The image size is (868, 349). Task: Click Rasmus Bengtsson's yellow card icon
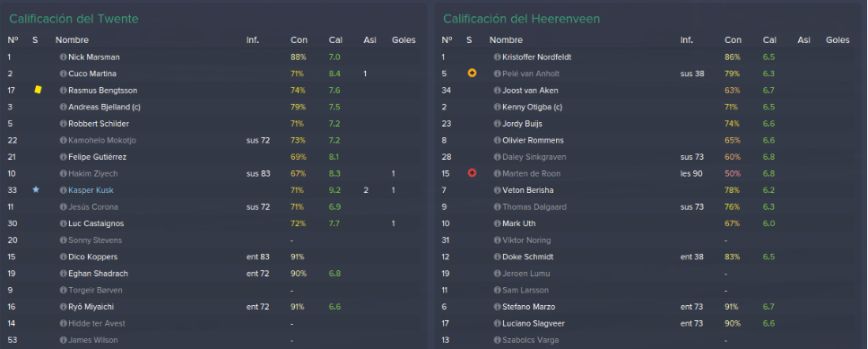click(38, 90)
